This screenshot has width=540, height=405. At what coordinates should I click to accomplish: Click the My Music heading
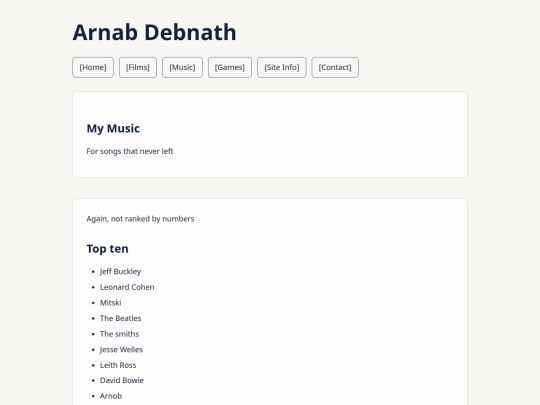[x=113, y=128]
